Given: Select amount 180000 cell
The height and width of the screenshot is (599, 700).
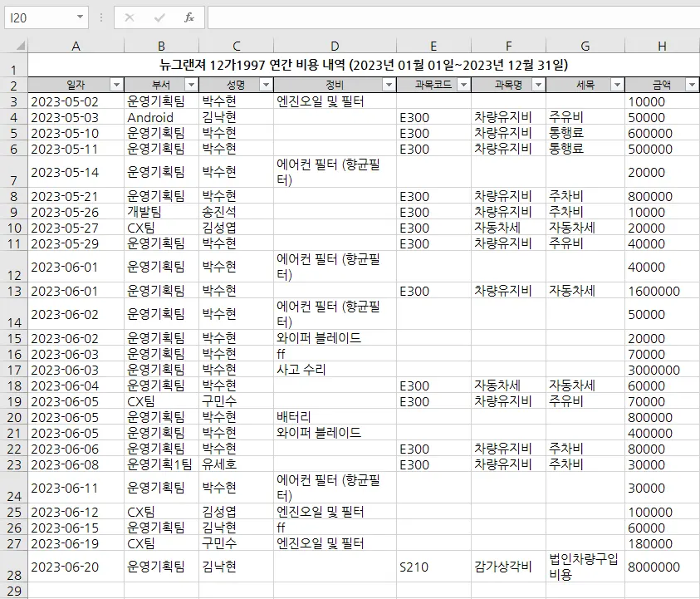Looking at the screenshot, I should click(x=662, y=543).
